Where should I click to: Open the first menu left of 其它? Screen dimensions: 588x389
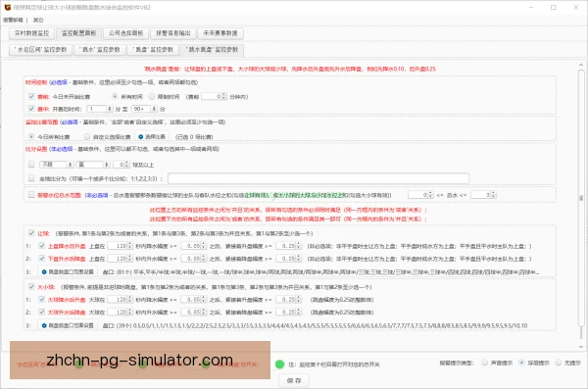pos(13,21)
